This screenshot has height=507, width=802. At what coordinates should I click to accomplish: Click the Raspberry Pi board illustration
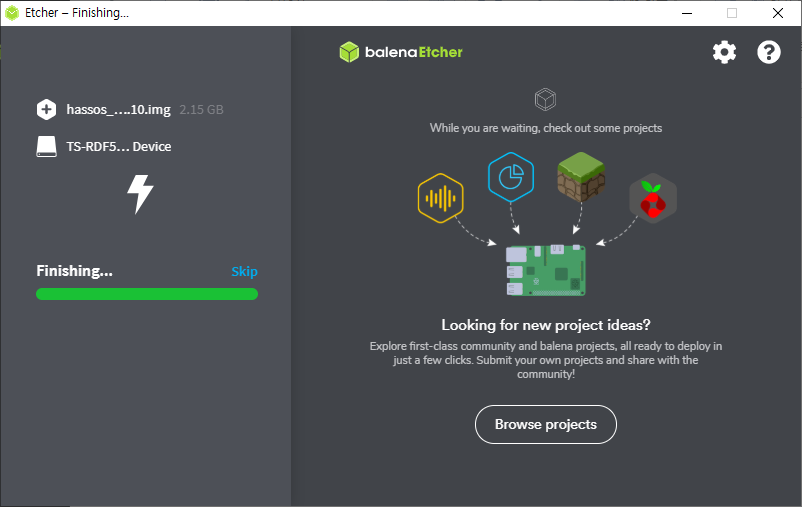coord(546,270)
